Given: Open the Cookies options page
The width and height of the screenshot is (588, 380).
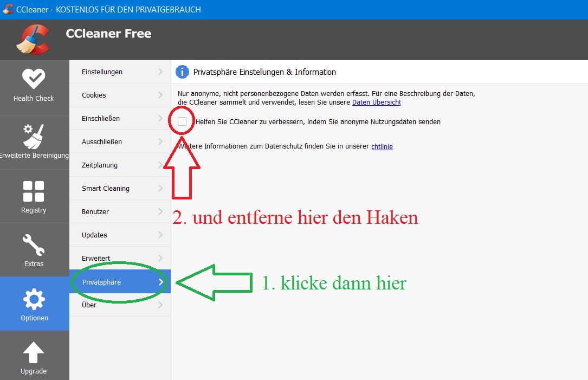Looking at the screenshot, I should pos(120,95).
